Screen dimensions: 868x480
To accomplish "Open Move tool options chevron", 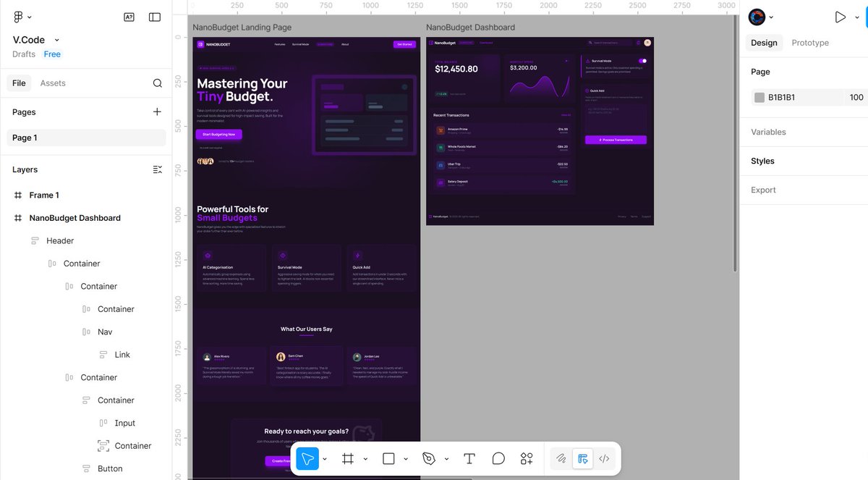I will click(x=325, y=459).
